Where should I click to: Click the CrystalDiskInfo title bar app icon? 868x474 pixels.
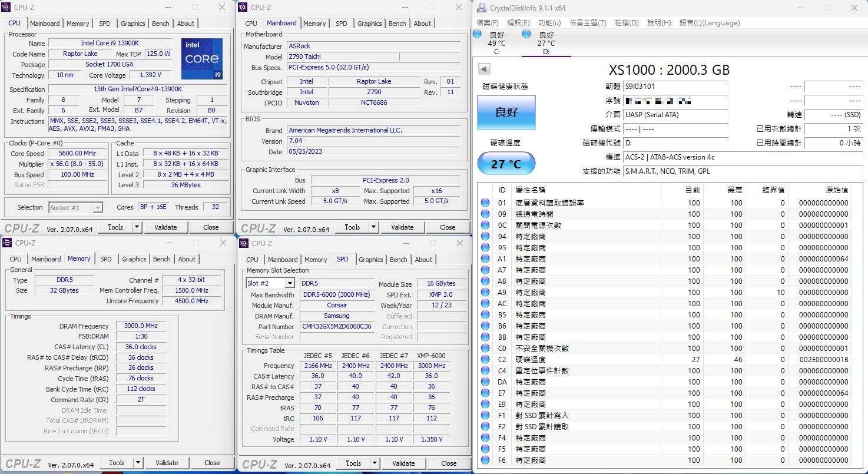point(481,8)
